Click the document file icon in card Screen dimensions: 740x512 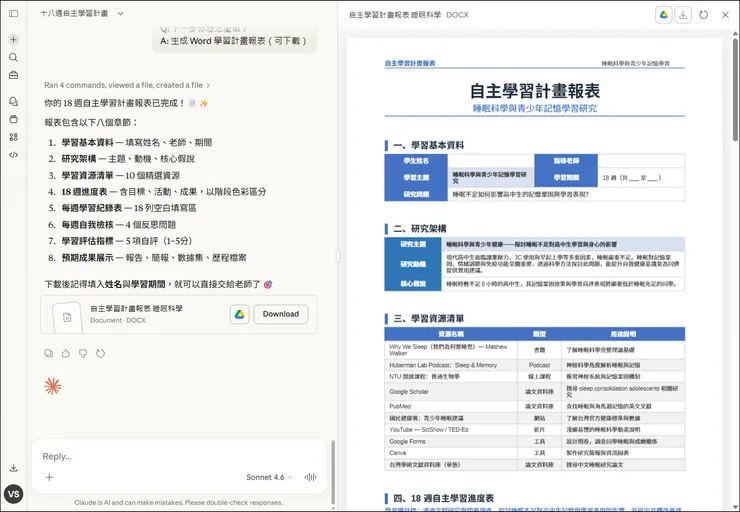tap(67, 318)
